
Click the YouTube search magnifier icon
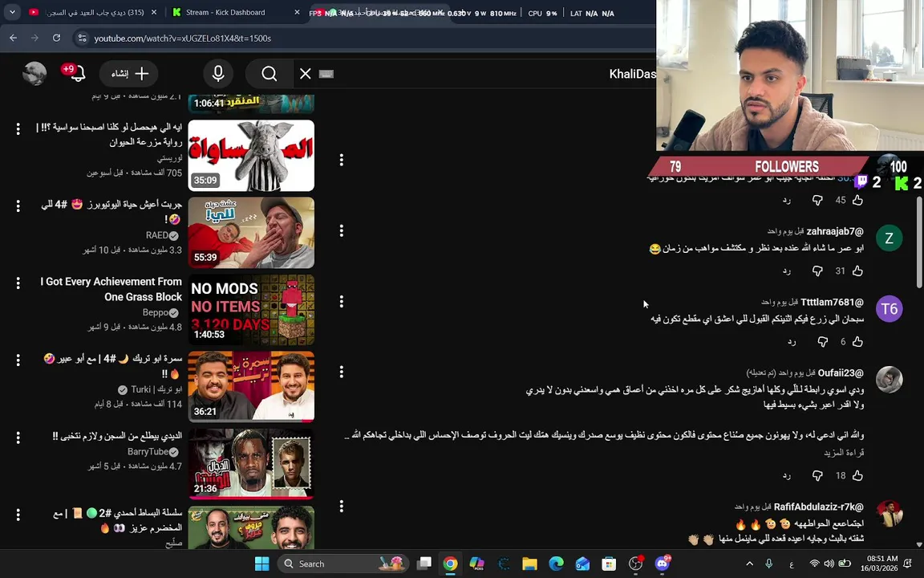269,74
